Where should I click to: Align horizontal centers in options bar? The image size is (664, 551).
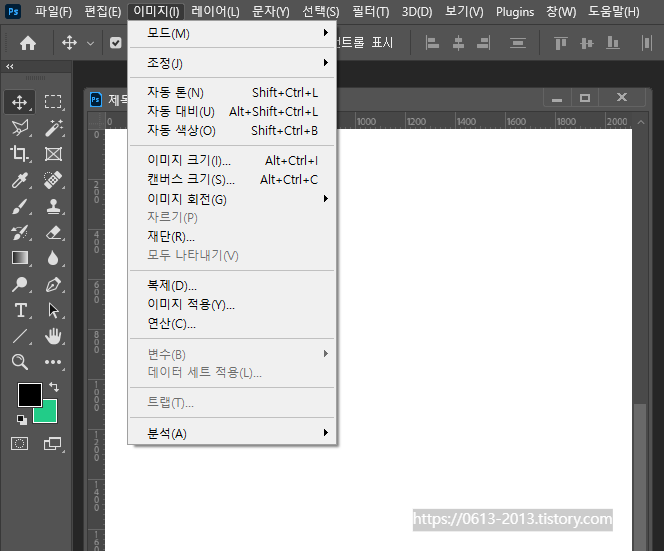tap(458, 43)
